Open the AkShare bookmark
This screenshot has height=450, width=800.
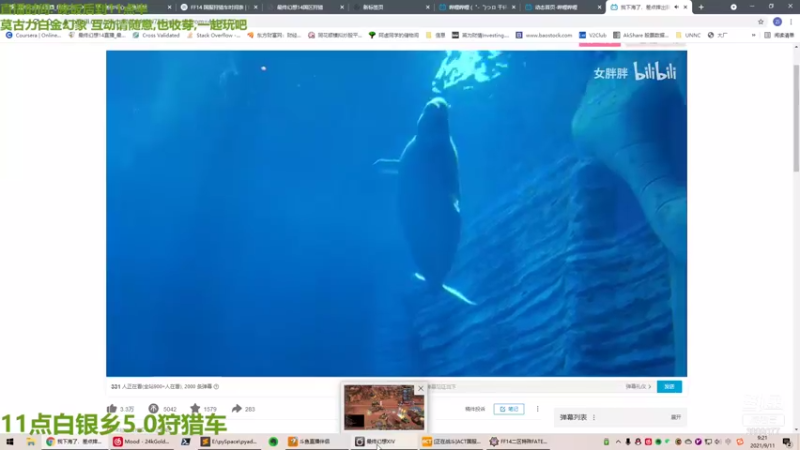pyautogui.click(x=640, y=35)
